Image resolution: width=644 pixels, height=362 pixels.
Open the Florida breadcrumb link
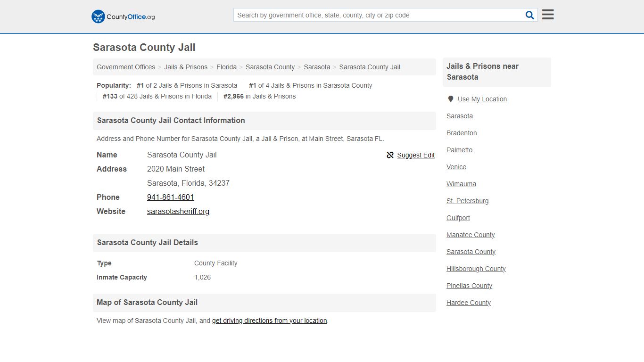point(227,67)
